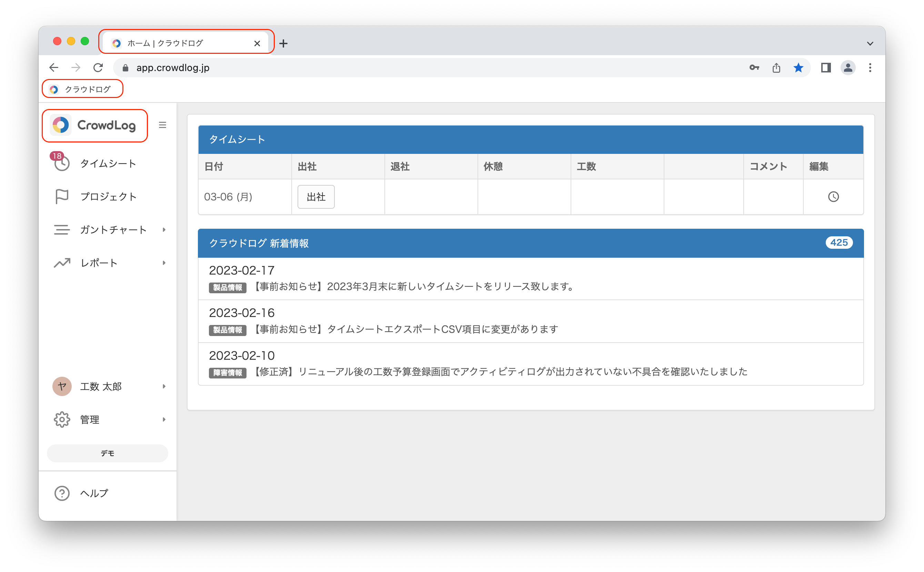The height and width of the screenshot is (572, 924).
Task: Click the 425 news count badge
Action: [x=838, y=243]
